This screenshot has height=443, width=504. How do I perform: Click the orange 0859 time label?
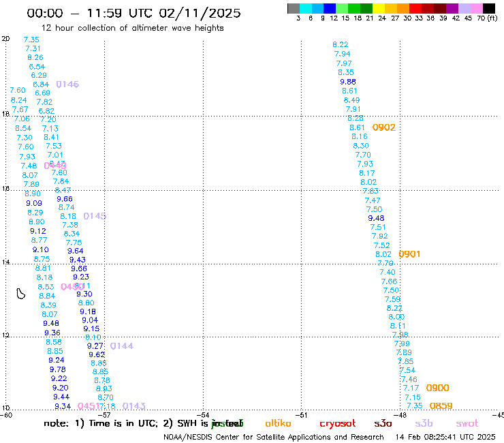441,406
